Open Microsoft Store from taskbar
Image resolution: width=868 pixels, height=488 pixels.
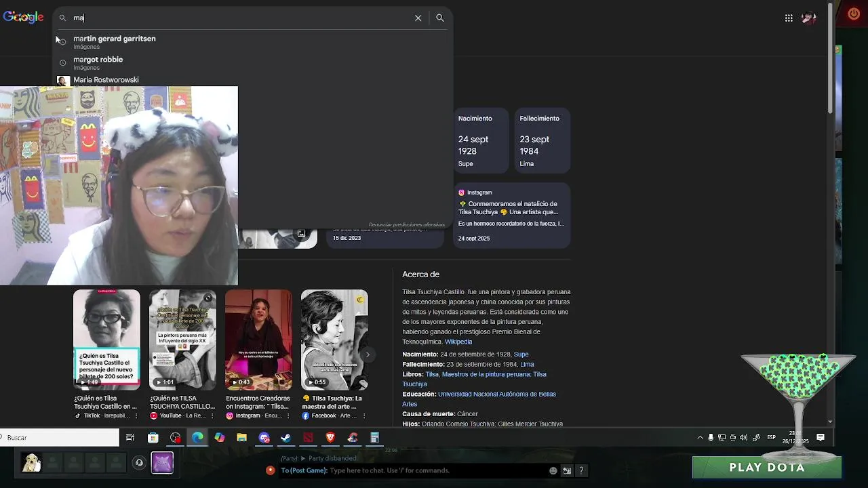153,438
